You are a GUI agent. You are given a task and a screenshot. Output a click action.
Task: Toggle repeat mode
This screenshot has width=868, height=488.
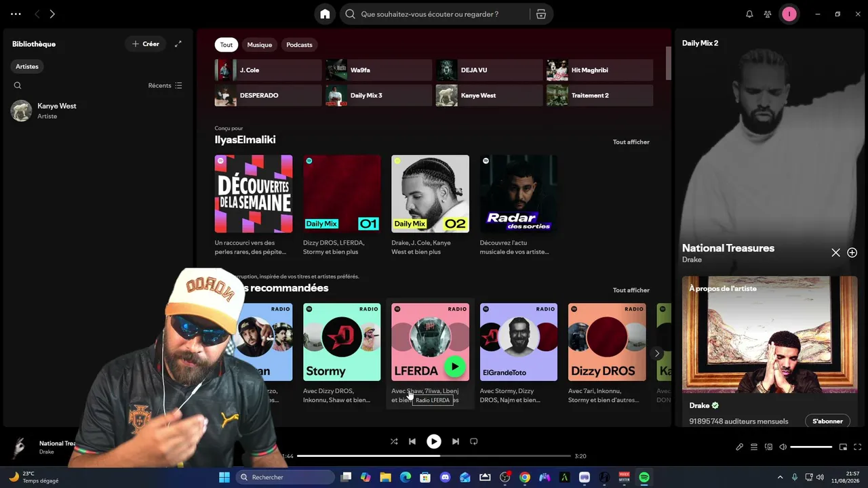474,441
